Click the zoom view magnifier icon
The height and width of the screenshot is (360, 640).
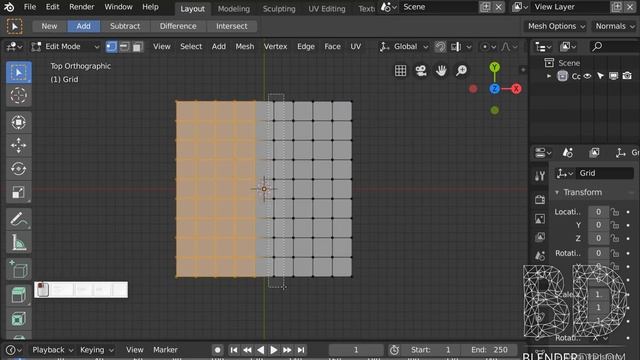point(462,71)
